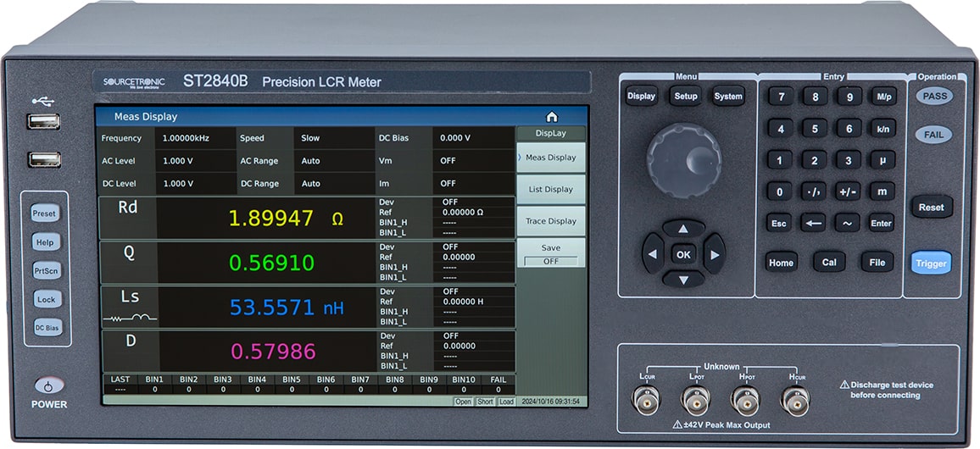Select the Vm field showing OFF

click(471, 161)
